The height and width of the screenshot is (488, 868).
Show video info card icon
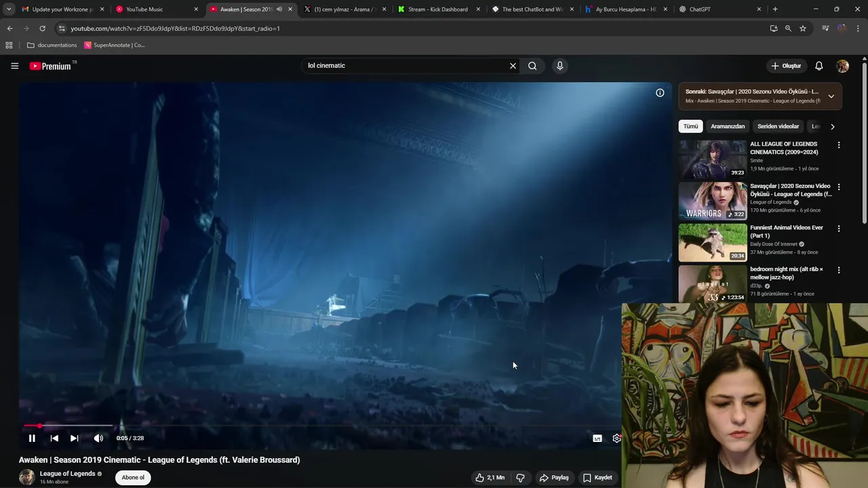(660, 93)
